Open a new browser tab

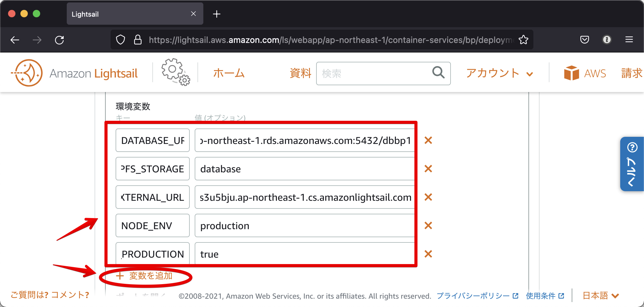coord(217,14)
